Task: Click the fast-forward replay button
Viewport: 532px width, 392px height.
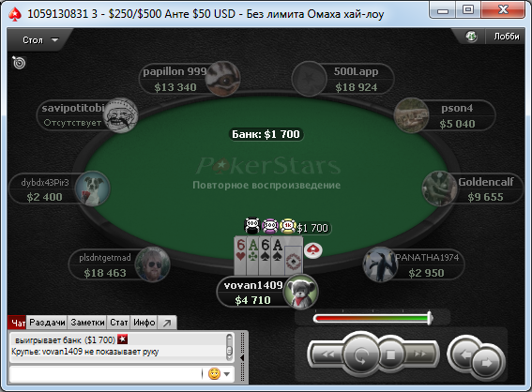Action: pyautogui.click(x=420, y=354)
